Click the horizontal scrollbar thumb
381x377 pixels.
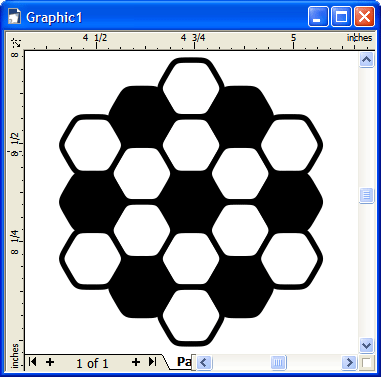click(x=279, y=362)
